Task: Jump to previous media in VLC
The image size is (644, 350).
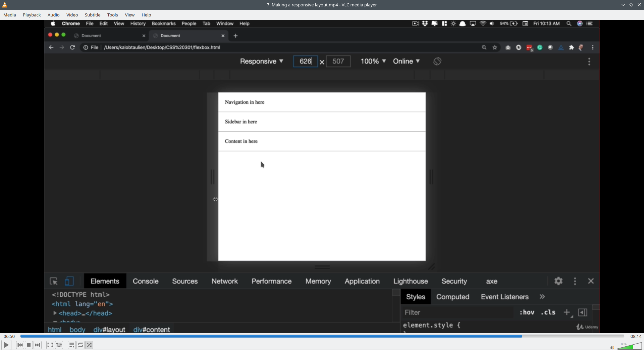Action: 20,345
